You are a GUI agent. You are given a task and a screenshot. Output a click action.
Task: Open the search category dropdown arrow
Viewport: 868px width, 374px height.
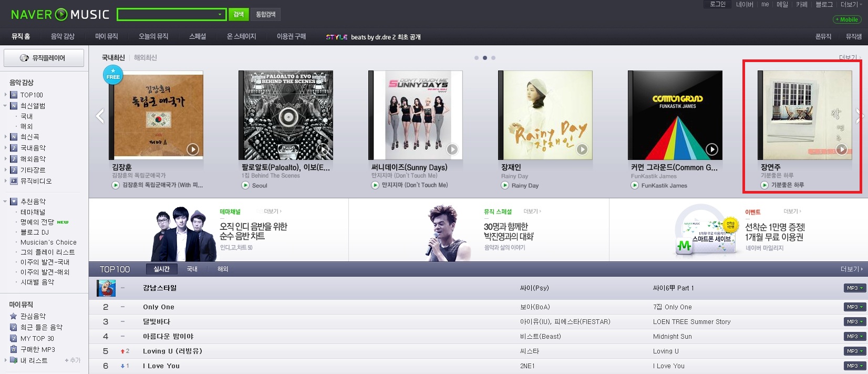click(x=220, y=14)
